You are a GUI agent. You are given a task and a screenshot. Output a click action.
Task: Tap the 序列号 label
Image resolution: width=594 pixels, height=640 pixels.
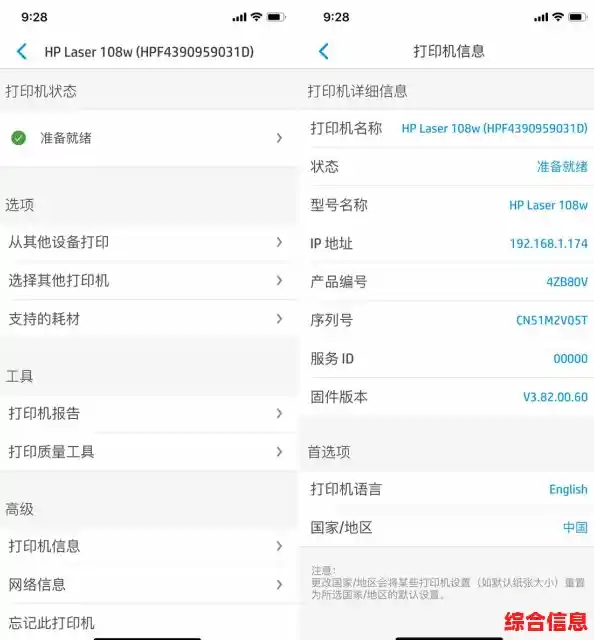[331, 320]
